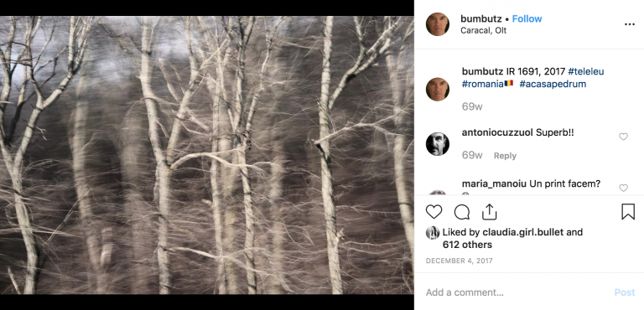Open Caracal, Olt location
This screenshot has height=310, width=644.
483,30
